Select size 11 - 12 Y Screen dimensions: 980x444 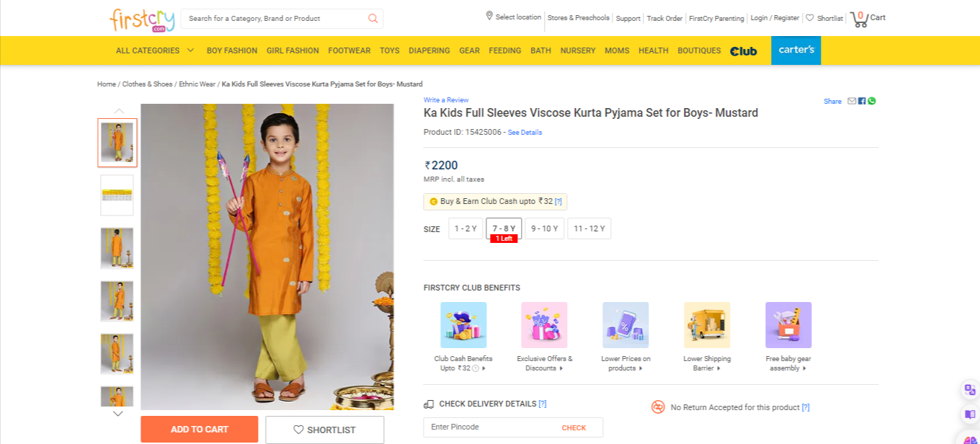click(x=589, y=228)
